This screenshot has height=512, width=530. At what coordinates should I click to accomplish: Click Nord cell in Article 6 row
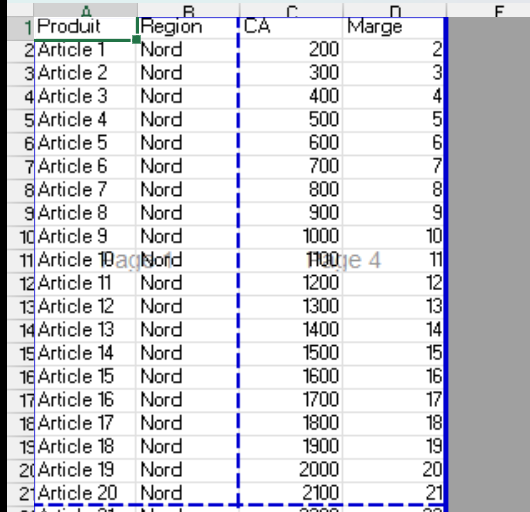188,167
